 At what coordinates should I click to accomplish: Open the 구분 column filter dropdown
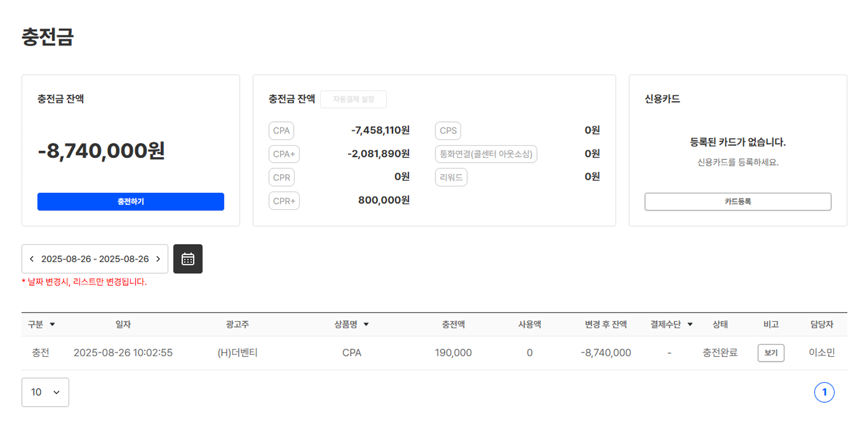[x=52, y=325]
